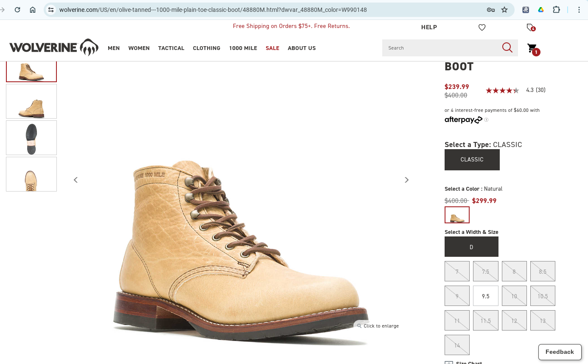Image resolution: width=588 pixels, height=364 pixels.
Task: Open the TACTICAL menu
Action: [x=171, y=48]
